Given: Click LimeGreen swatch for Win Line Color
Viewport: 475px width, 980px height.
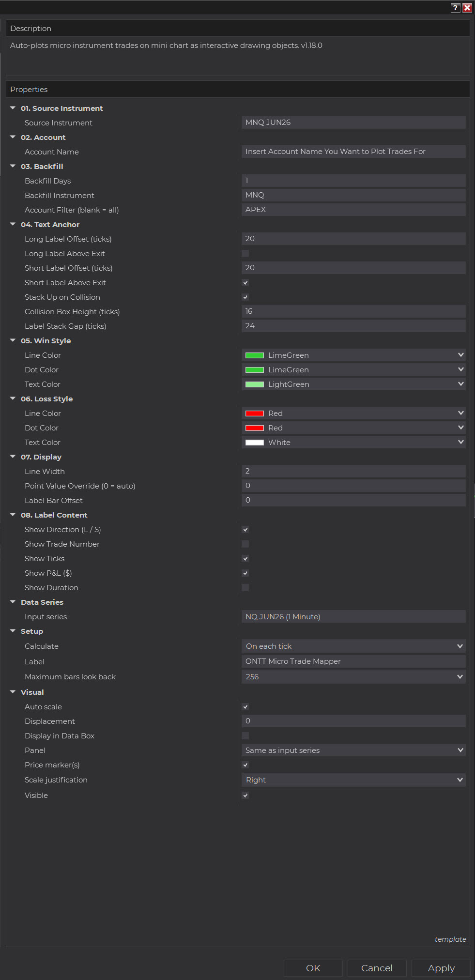Looking at the screenshot, I should tap(255, 355).
